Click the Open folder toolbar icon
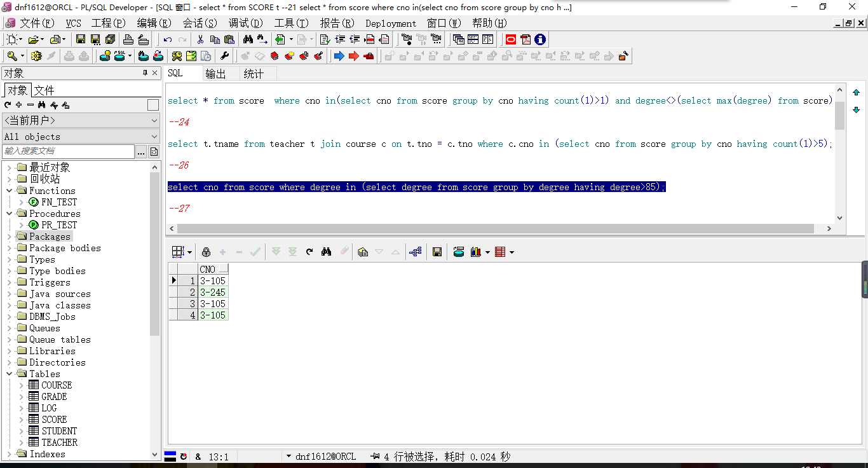The image size is (868, 468). 34,39
